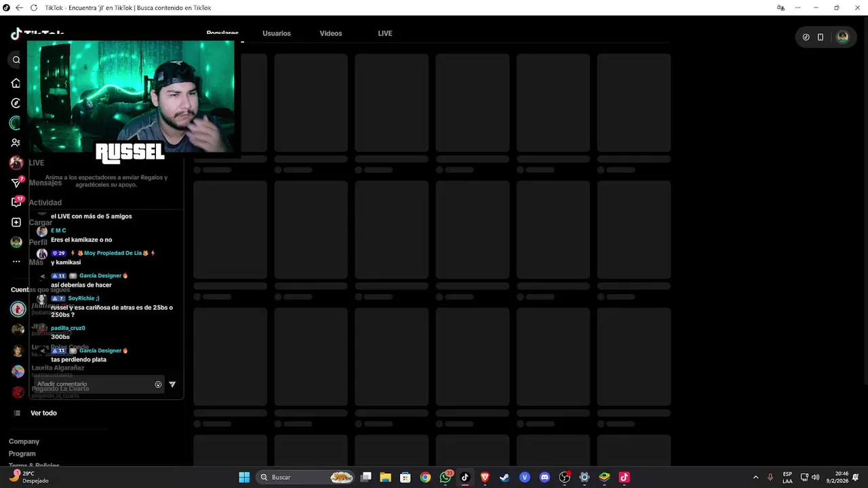Viewport: 868px width, 488px height.
Task: Open Discord from the taskbar
Action: 545,477
